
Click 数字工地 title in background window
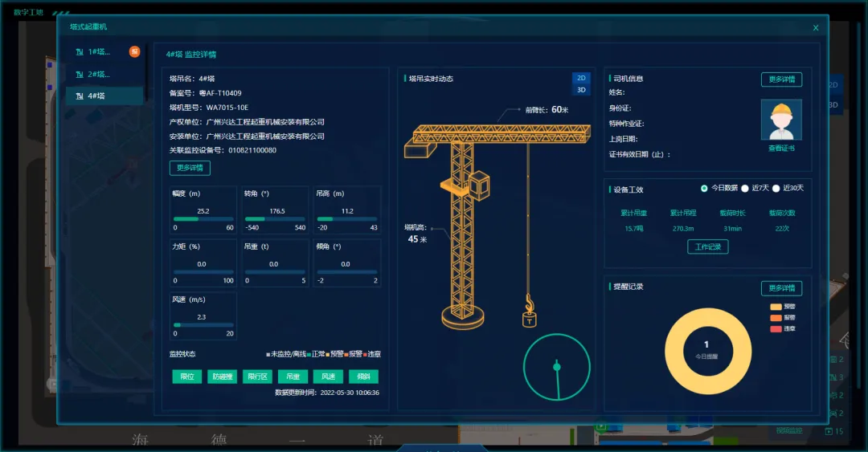(28, 12)
